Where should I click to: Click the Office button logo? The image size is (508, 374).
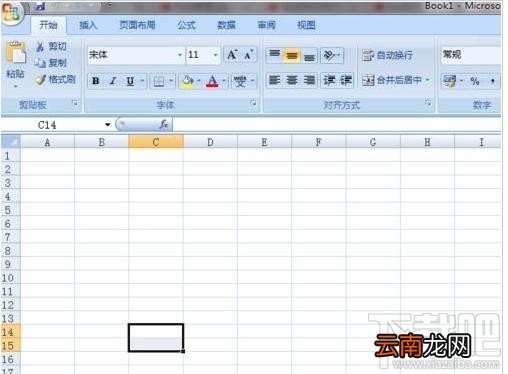(x=12, y=12)
